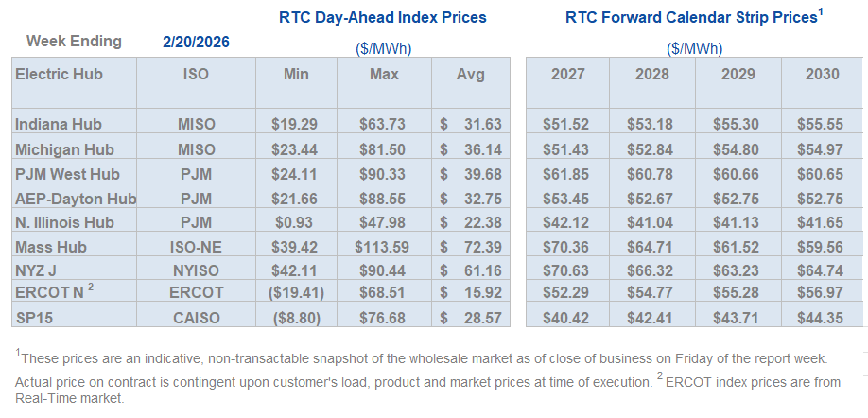This screenshot has width=868, height=418.
Task: Select the 2027 forward strip header
Action: pyautogui.click(x=567, y=73)
